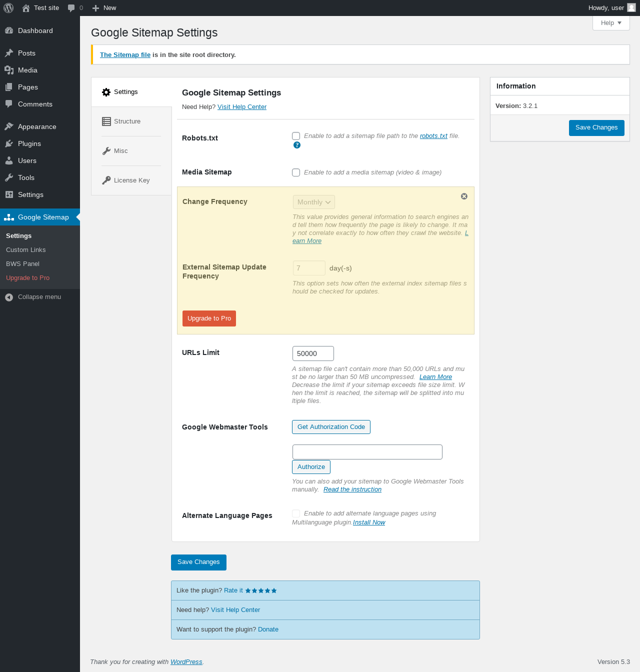The image size is (640, 672).
Task: Click the WordPress logo icon
Action: [8, 8]
